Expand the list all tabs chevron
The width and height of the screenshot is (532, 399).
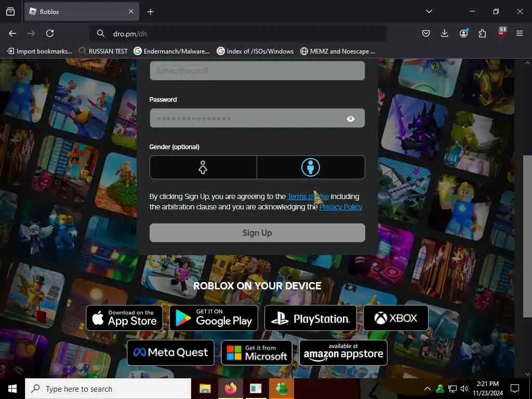[x=429, y=11]
